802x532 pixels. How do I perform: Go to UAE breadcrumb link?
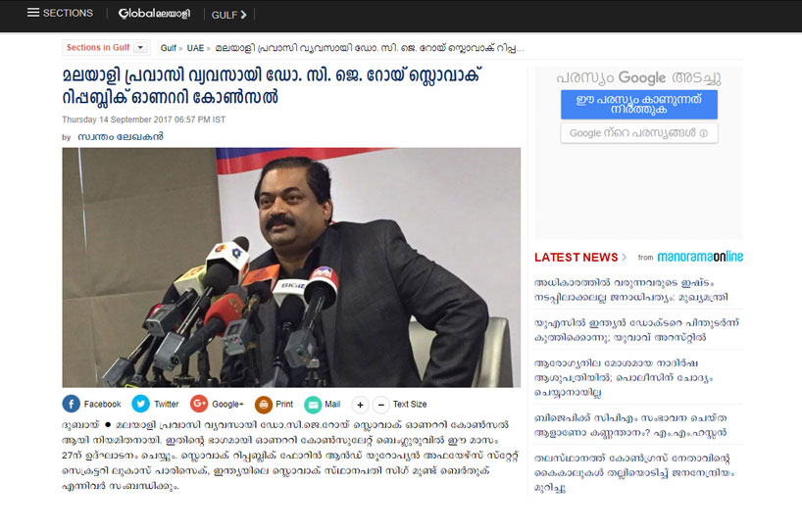195,48
